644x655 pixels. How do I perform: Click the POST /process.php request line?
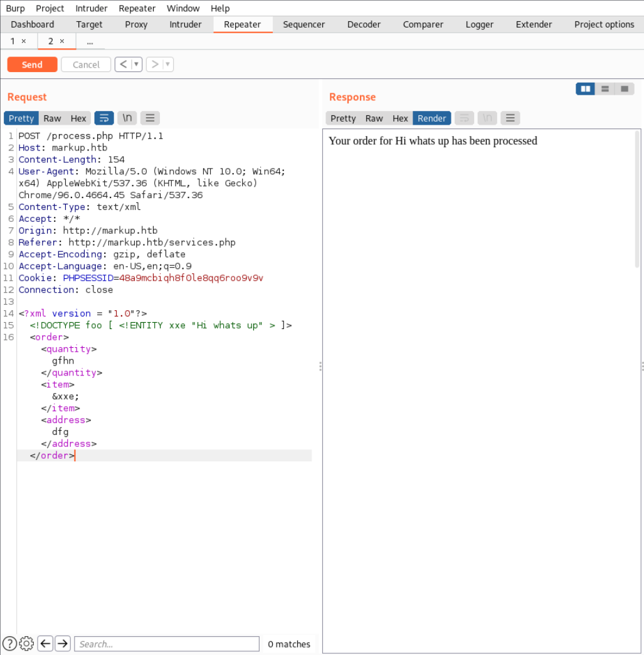(91, 136)
